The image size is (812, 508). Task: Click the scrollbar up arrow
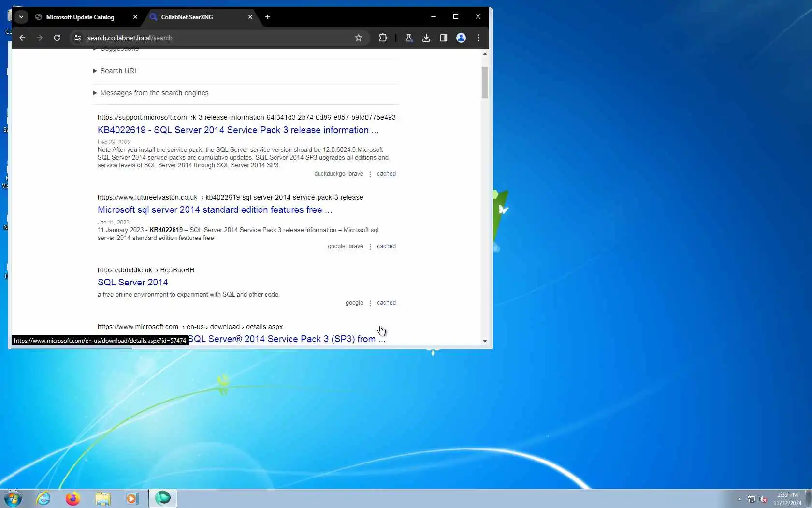[x=485, y=54]
